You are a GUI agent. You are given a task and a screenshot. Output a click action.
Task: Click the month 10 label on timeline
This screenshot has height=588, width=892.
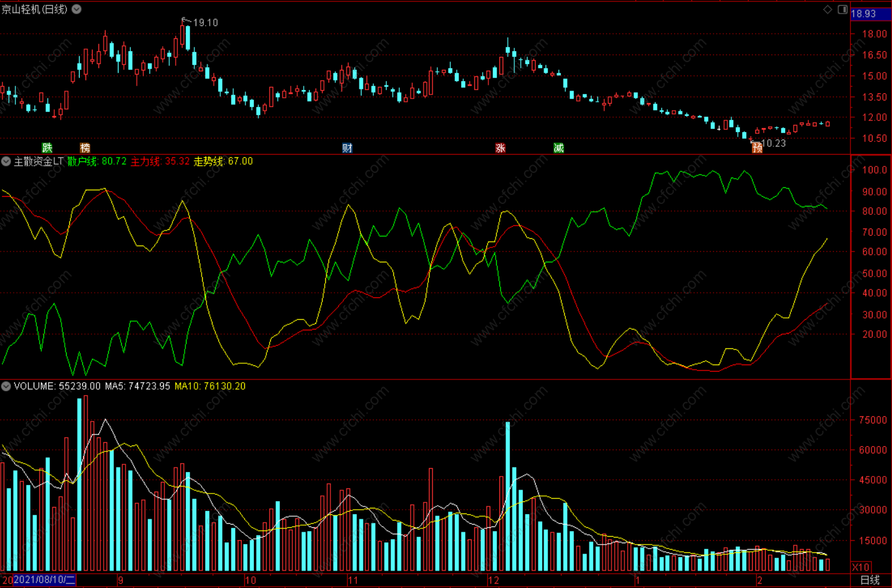coord(250,580)
